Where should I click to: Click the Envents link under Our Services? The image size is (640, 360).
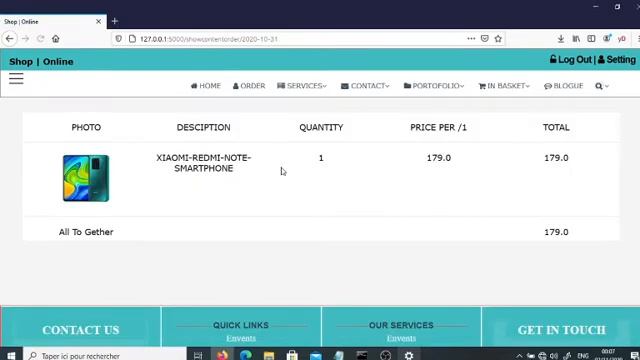tap(401, 338)
